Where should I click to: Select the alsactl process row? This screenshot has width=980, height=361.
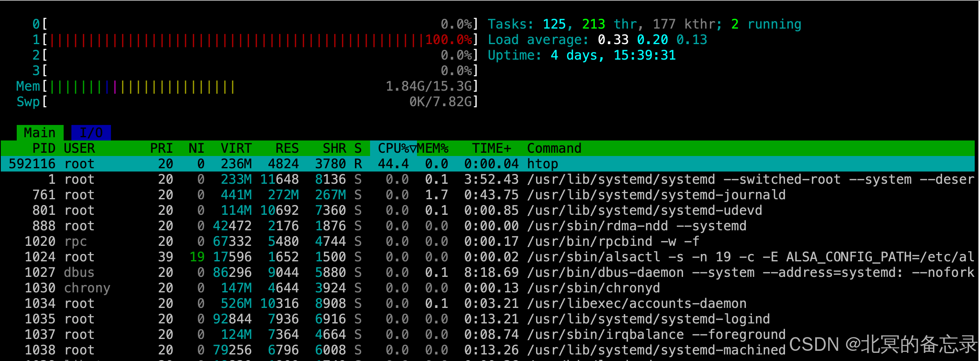pos(488,257)
